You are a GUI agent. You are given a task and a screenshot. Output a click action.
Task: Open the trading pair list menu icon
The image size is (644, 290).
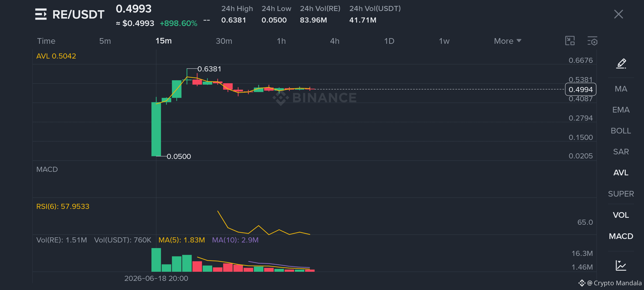tap(41, 14)
